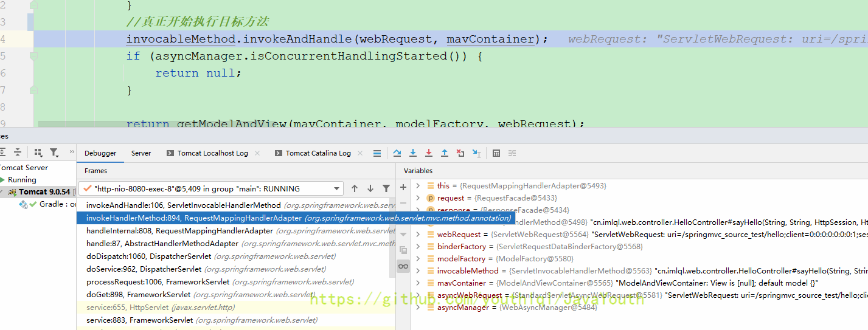Click Step Into debugger icon

pos(413,153)
